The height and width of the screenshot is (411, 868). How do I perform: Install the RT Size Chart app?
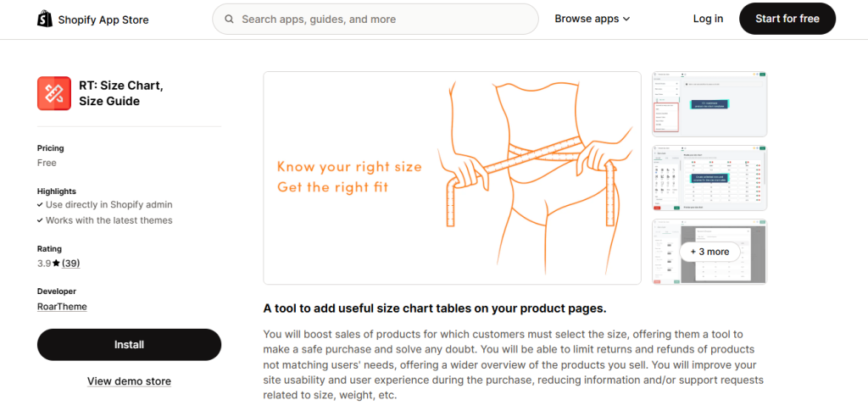click(x=129, y=345)
